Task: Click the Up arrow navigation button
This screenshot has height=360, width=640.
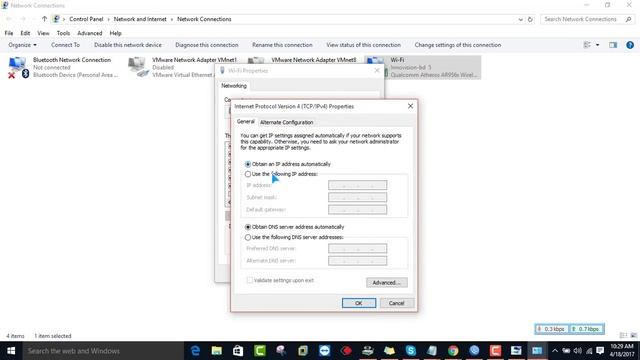Action: [44, 19]
